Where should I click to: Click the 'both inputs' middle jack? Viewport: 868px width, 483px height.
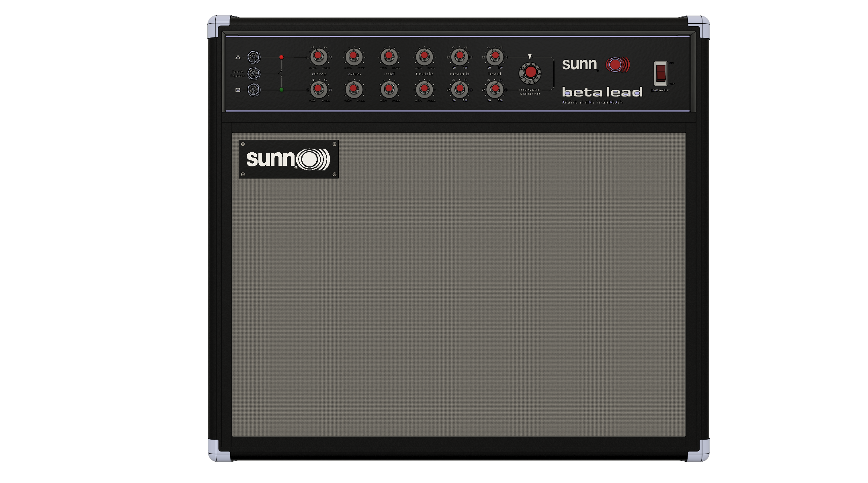click(254, 74)
